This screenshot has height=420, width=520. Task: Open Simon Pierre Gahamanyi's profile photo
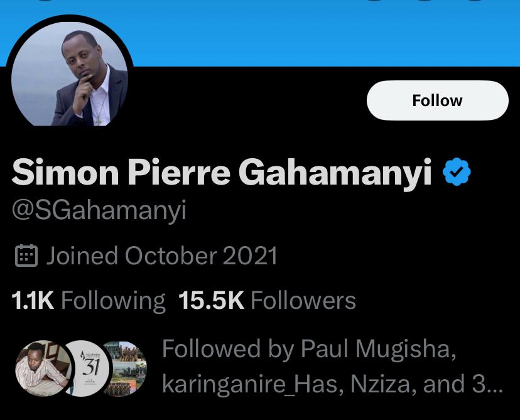coord(70,75)
